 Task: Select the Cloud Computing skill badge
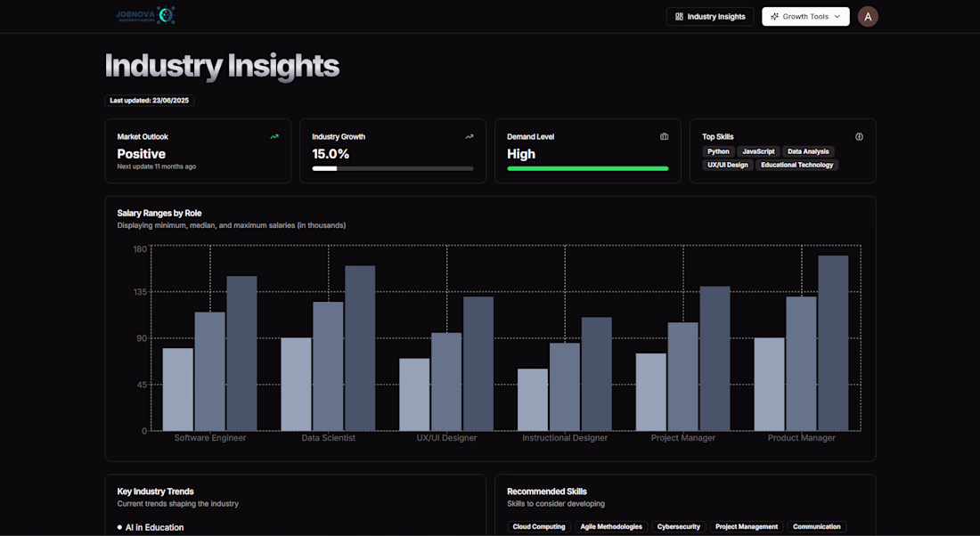(539, 526)
